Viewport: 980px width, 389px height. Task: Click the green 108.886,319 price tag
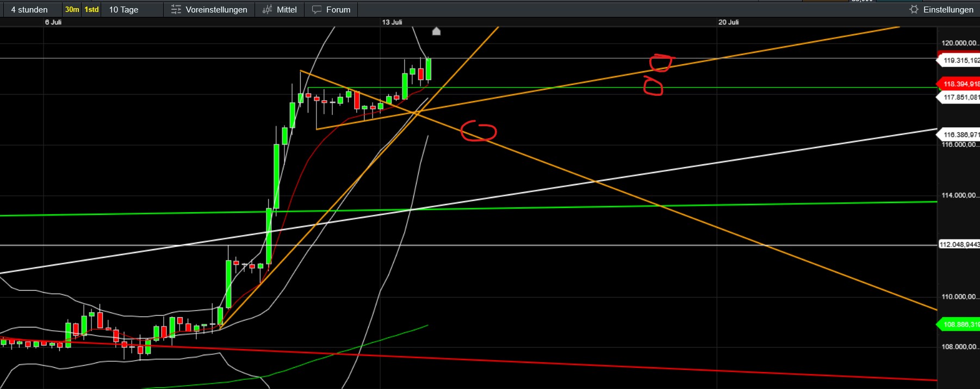tap(959, 324)
